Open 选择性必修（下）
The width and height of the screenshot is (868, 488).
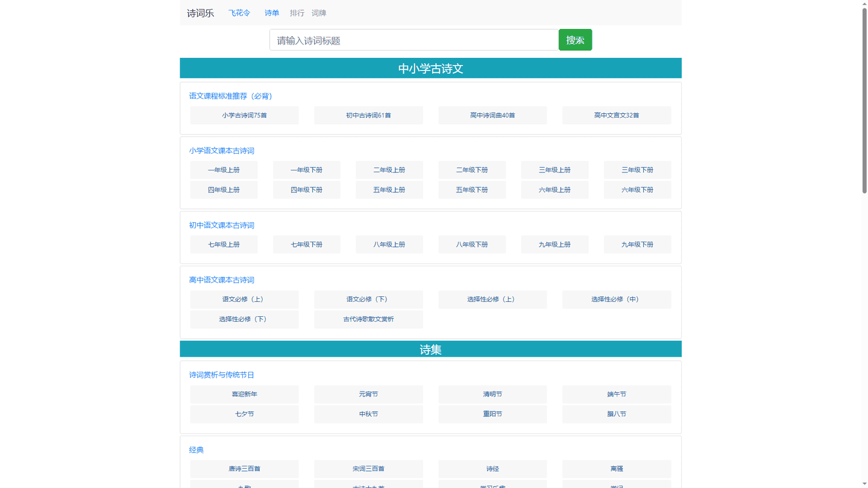point(244,319)
